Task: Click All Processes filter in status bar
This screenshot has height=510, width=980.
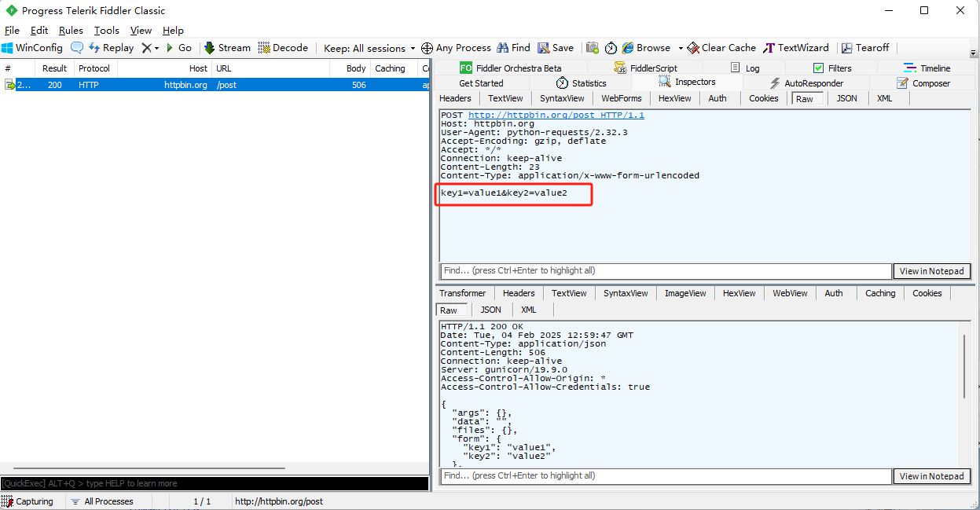Action: [101, 501]
